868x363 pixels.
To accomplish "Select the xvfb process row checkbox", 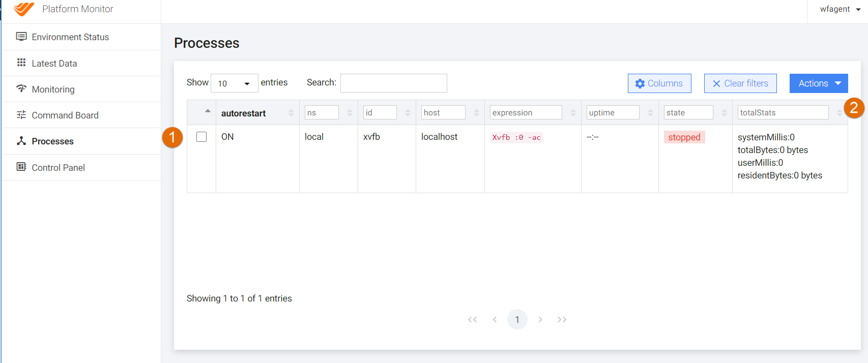I will click(201, 137).
